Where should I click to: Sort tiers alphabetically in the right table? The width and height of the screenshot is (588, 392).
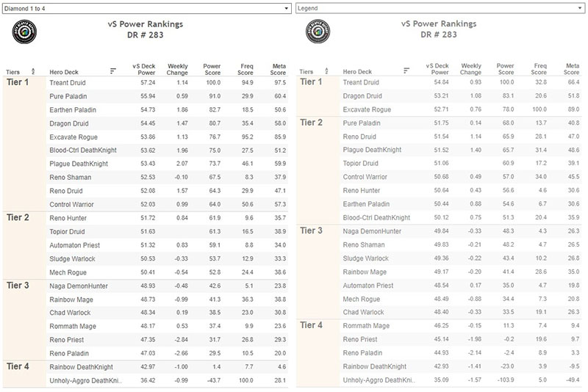coord(326,70)
